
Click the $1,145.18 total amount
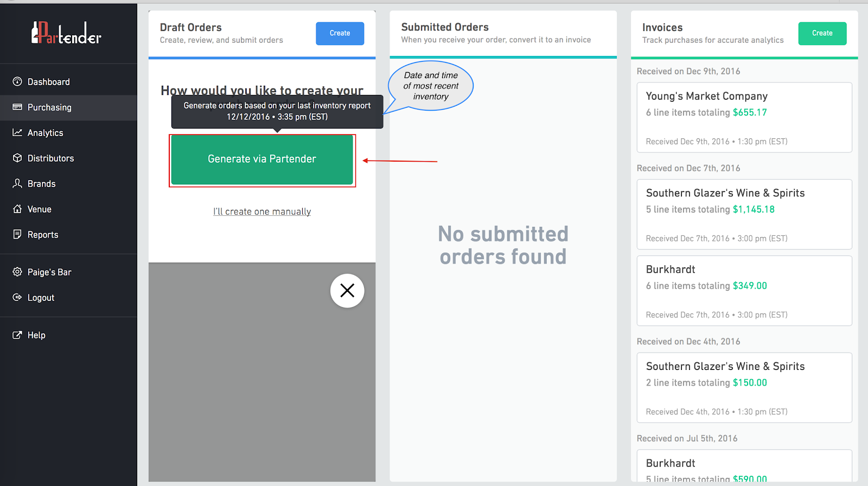pyautogui.click(x=754, y=209)
